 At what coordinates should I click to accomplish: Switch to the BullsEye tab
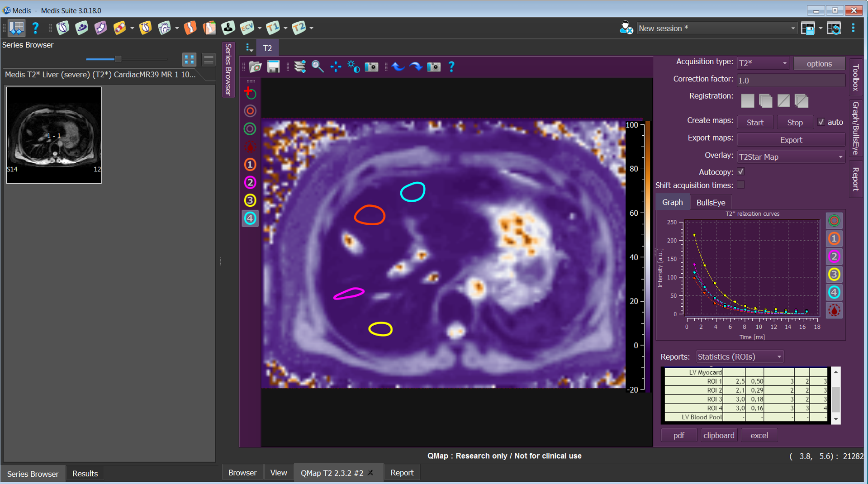711,203
